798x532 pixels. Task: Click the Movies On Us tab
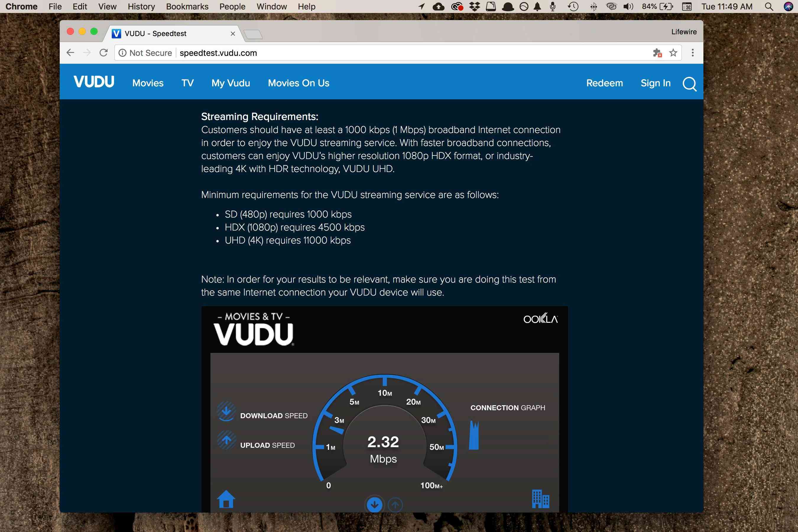pos(299,83)
